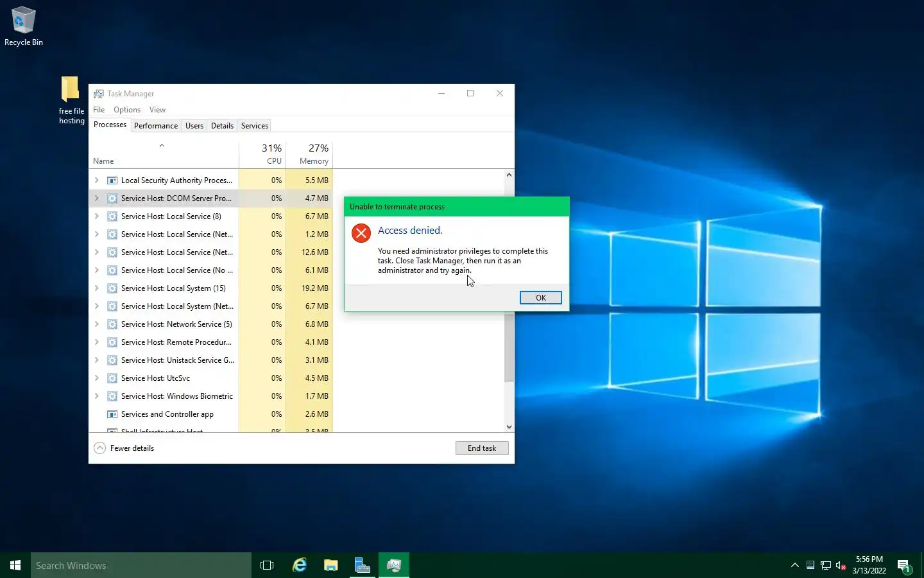Expand Local Security Authority Process row
This screenshot has height=578, width=924.
[x=97, y=180]
